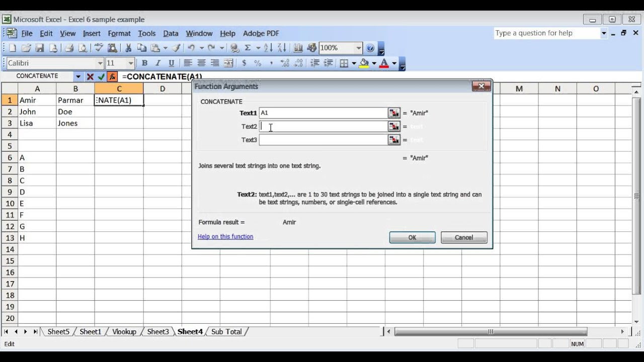This screenshot has height=362, width=644.
Task: Open 'Type a question for help' dropdown
Action: [x=604, y=33]
